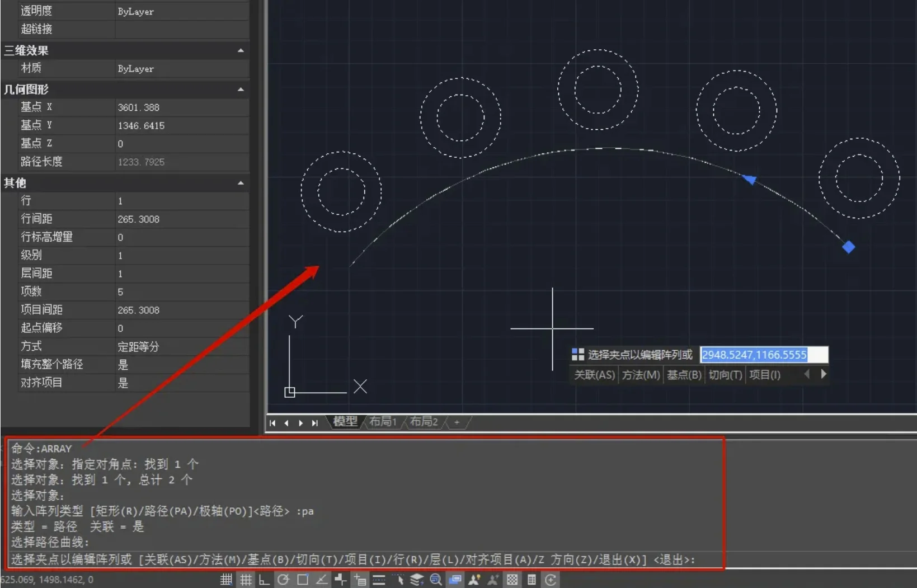This screenshot has height=588, width=917.
Task: Click the 项目间距 value 265.3008
Action: [182, 310]
